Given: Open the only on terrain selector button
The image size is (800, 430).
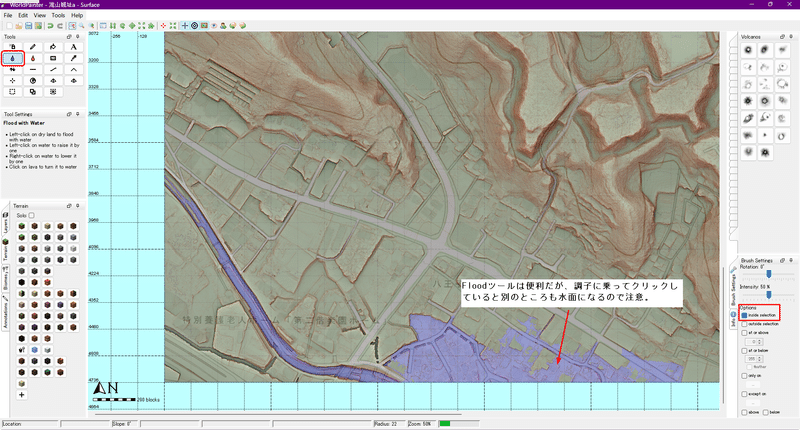Looking at the screenshot, I should coord(754,385).
